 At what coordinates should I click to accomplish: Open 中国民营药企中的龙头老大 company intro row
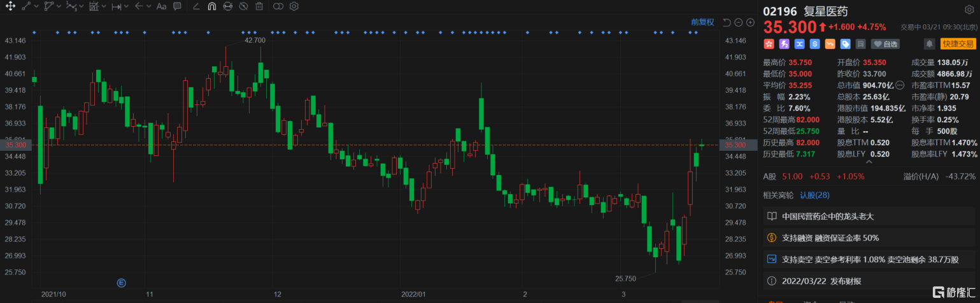pyautogui.click(x=869, y=216)
